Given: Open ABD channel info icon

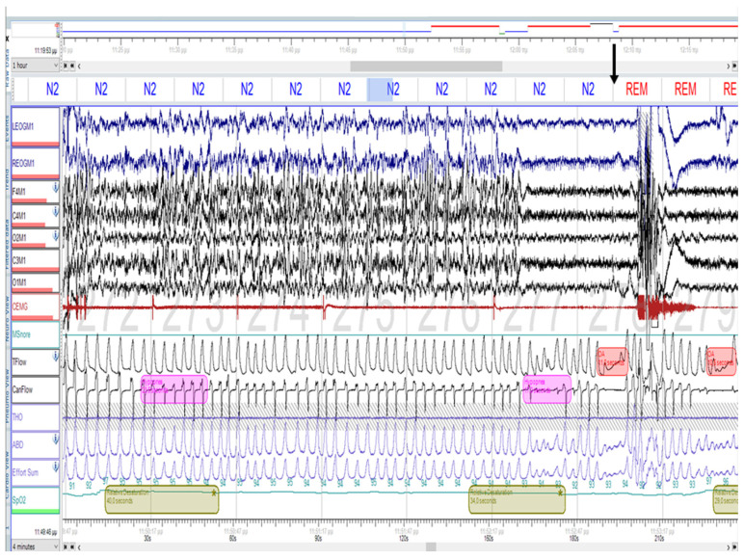Looking at the screenshot, I should click(56, 440).
